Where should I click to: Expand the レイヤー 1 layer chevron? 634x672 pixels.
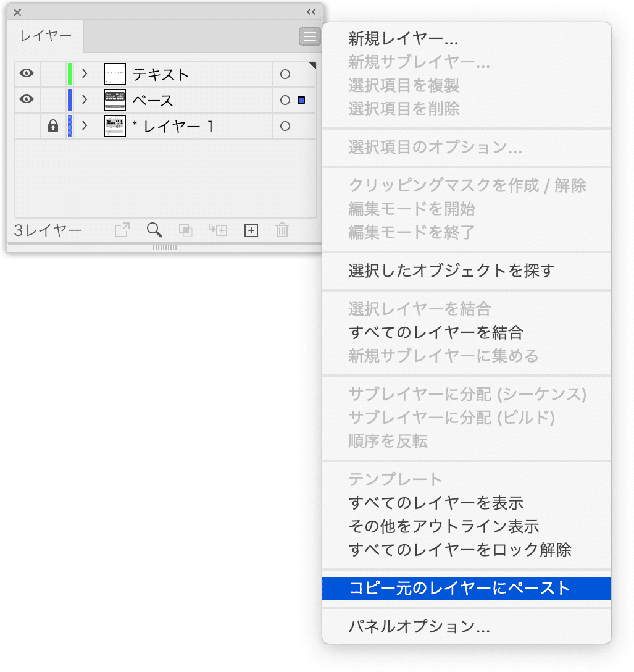coord(85,126)
